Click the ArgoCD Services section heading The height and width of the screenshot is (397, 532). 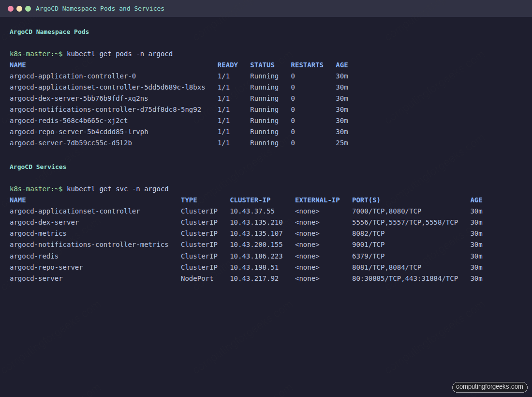coord(38,167)
